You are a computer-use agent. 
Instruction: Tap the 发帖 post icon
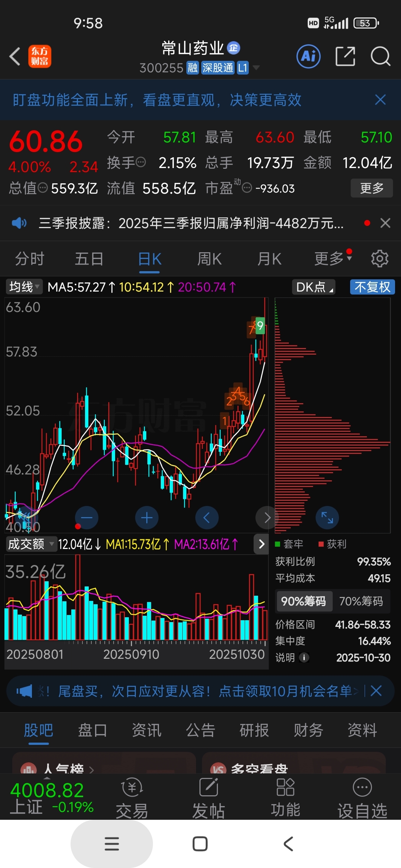[209, 798]
